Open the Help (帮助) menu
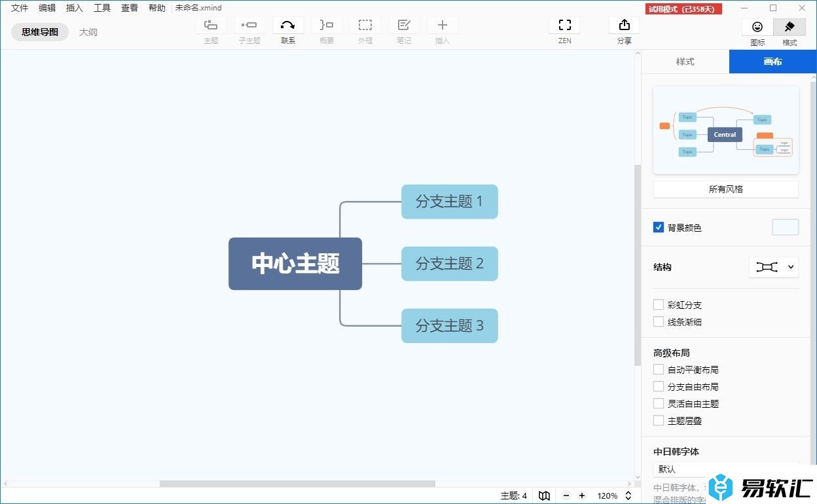 click(x=157, y=8)
